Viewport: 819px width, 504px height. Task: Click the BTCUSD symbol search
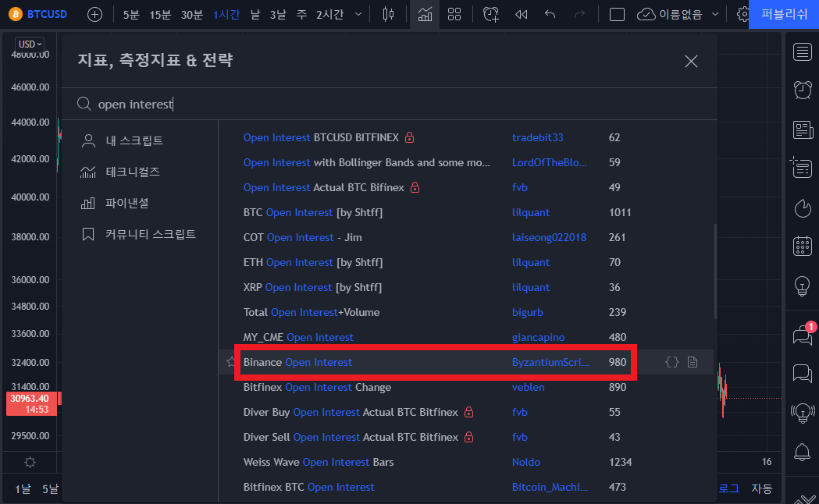pyautogui.click(x=39, y=14)
